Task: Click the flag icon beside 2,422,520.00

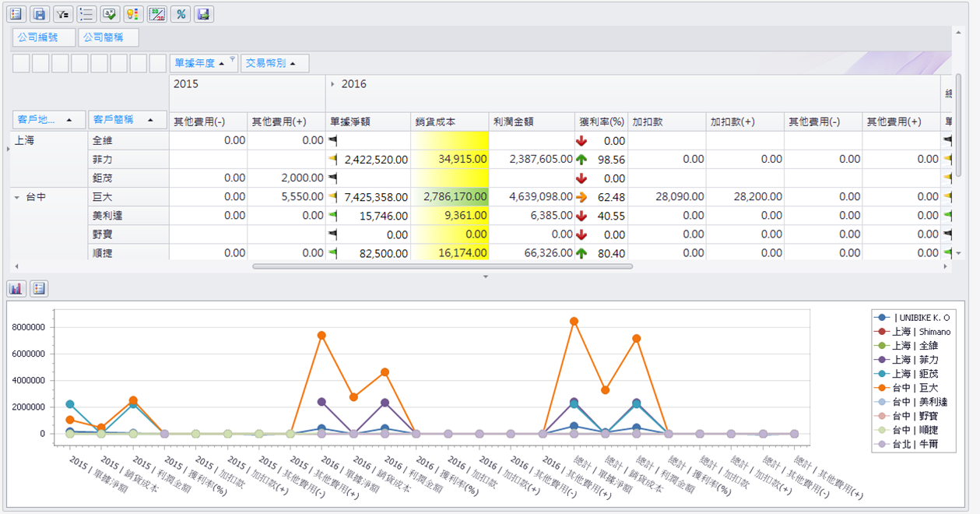Action: [332, 160]
